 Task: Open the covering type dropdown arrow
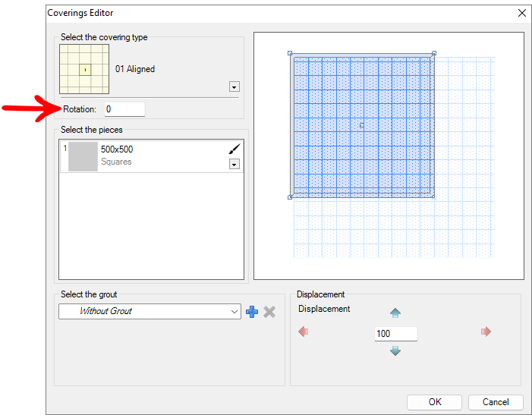point(234,86)
